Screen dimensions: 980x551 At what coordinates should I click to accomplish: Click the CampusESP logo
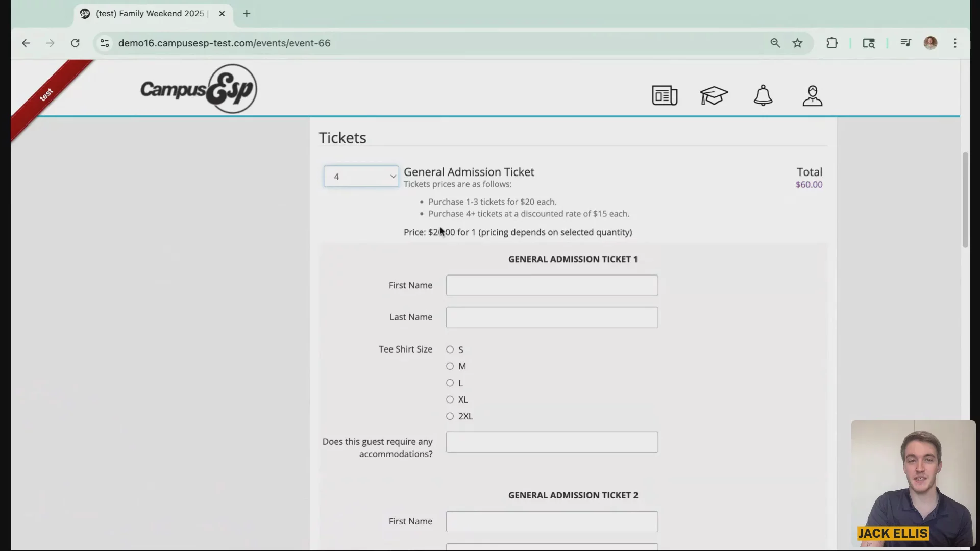coord(199,89)
